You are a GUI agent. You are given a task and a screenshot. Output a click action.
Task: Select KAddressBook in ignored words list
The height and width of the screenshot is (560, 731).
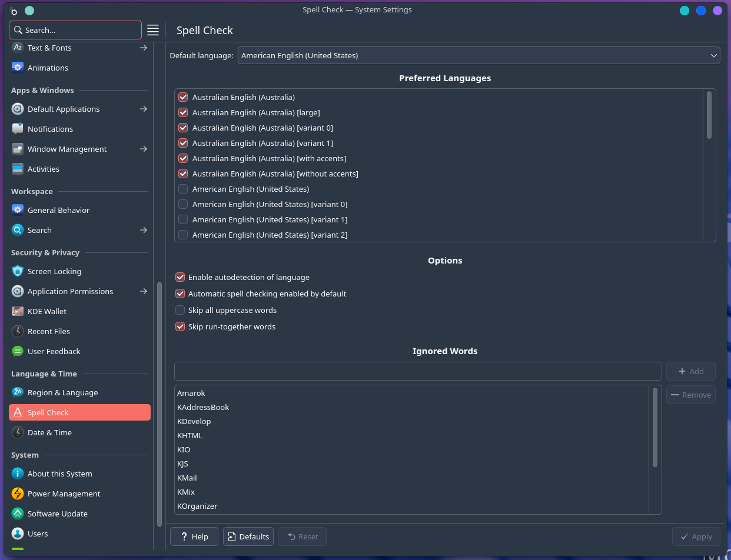(412, 407)
